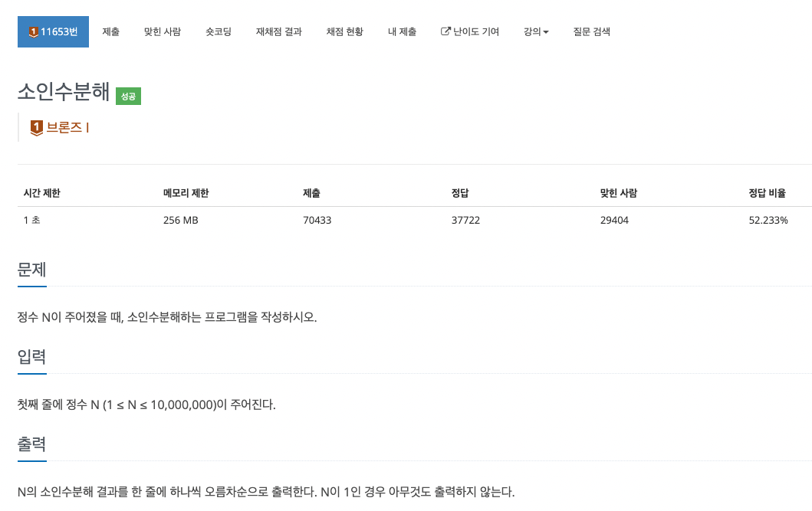Click the bronze tier badge in the 11653번 tab

(34, 32)
